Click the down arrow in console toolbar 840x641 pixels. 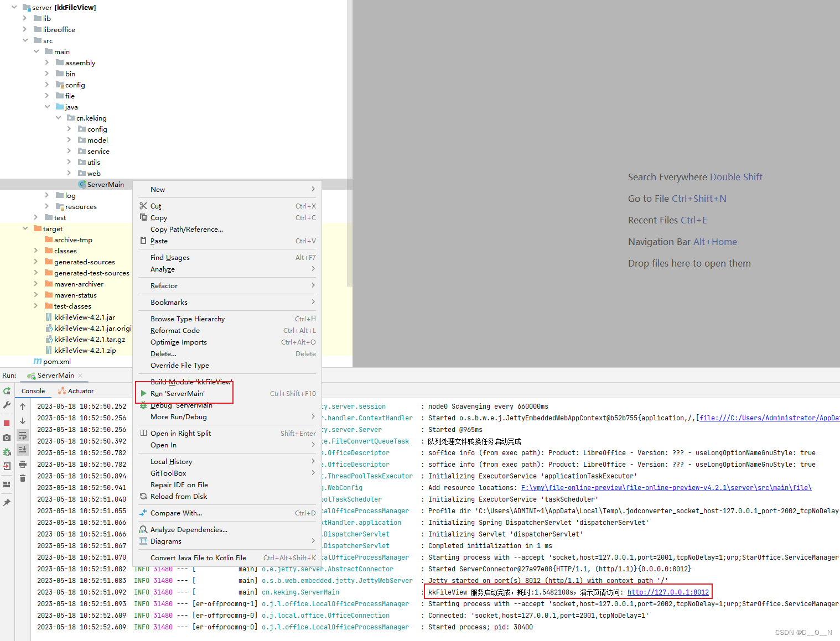pos(23,421)
